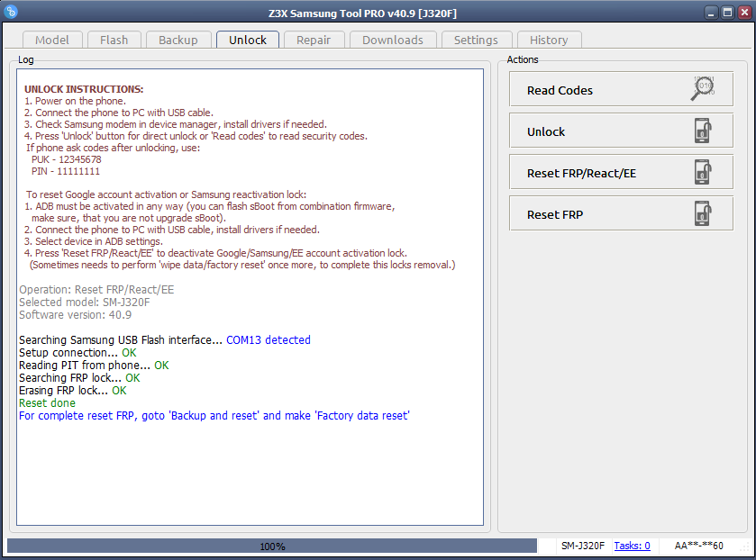This screenshot has width=756, height=560.
Task: Maximize the Z3X Samsung Tool window
Action: pyautogui.click(x=727, y=13)
